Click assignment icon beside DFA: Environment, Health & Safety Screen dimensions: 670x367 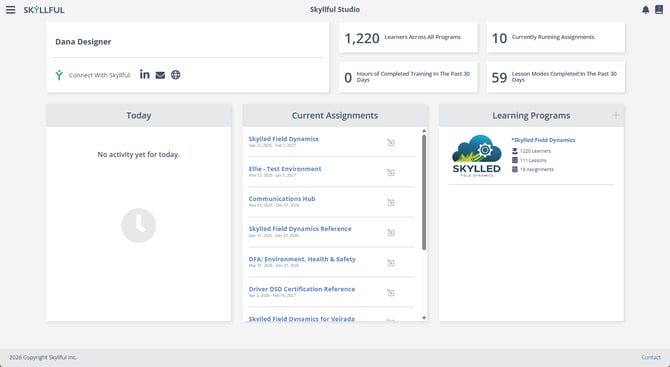pos(391,263)
